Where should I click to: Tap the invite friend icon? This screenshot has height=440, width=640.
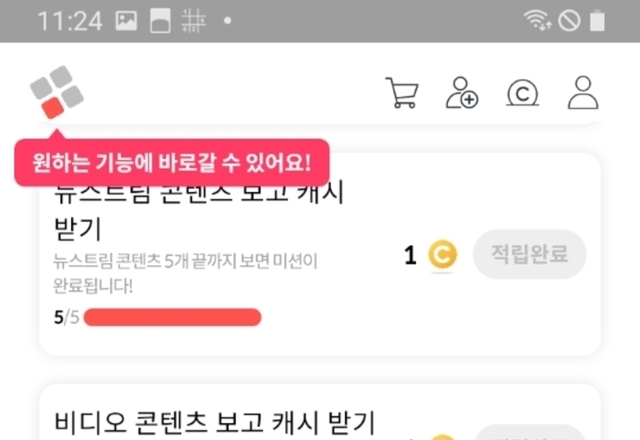[462, 93]
